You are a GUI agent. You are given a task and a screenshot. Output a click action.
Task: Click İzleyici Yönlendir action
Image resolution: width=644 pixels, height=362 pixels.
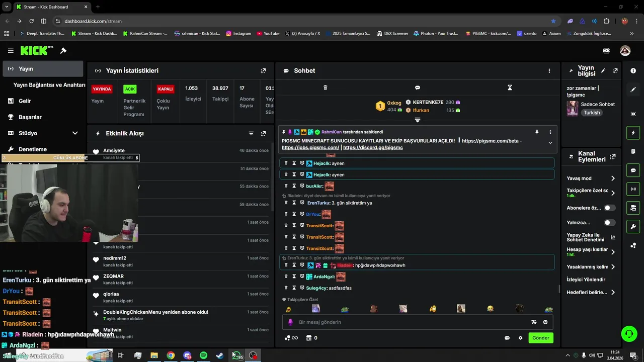pyautogui.click(x=586, y=280)
